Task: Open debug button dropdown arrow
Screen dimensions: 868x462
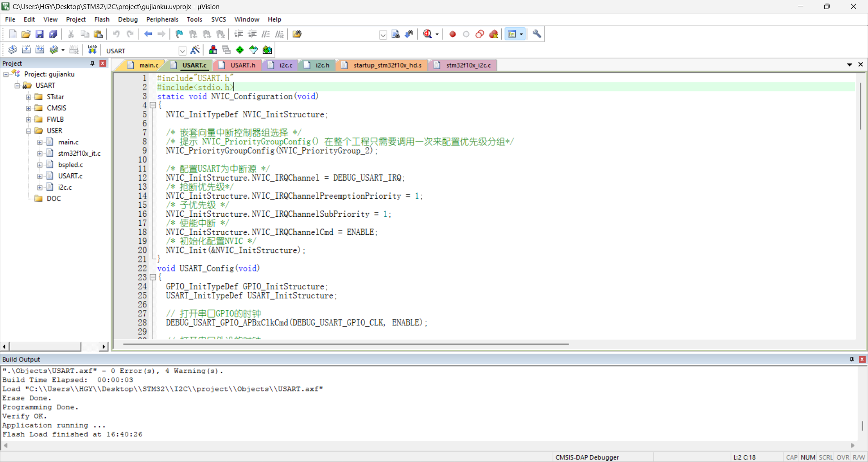Action: coord(437,34)
